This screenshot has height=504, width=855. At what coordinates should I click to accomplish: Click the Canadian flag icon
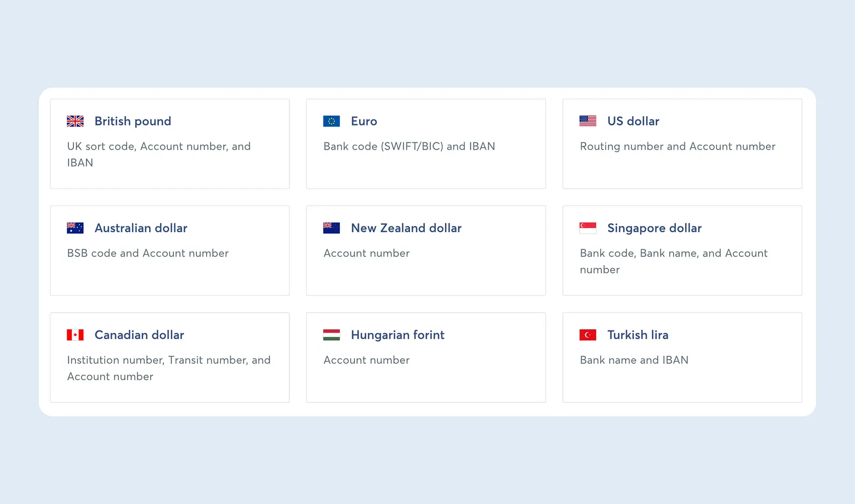(75, 335)
